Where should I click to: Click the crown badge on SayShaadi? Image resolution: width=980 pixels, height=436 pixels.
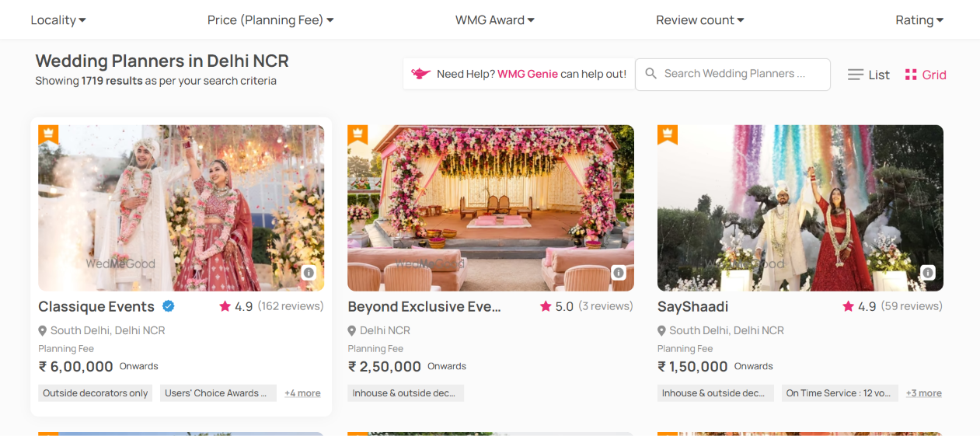click(668, 134)
